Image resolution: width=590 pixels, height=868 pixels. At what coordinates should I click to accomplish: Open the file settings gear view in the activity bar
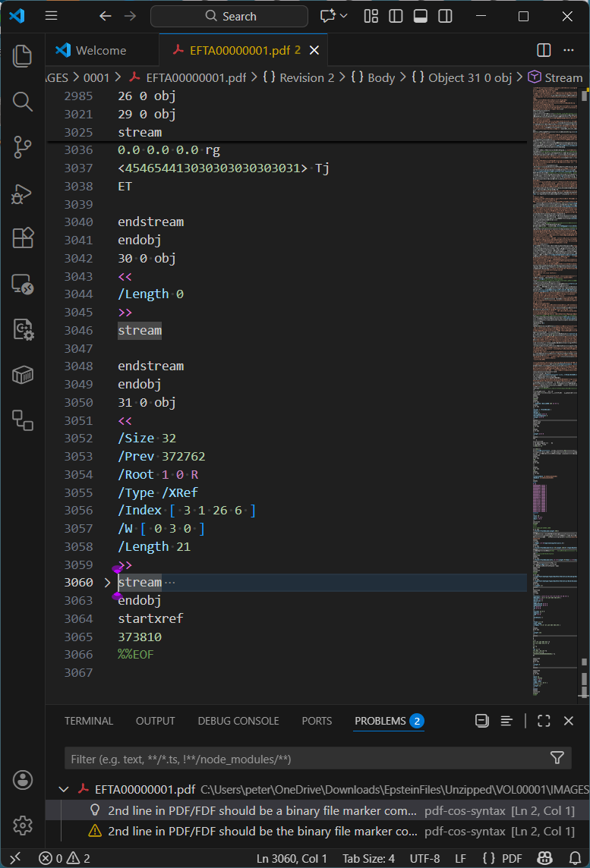[x=22, y=329]
